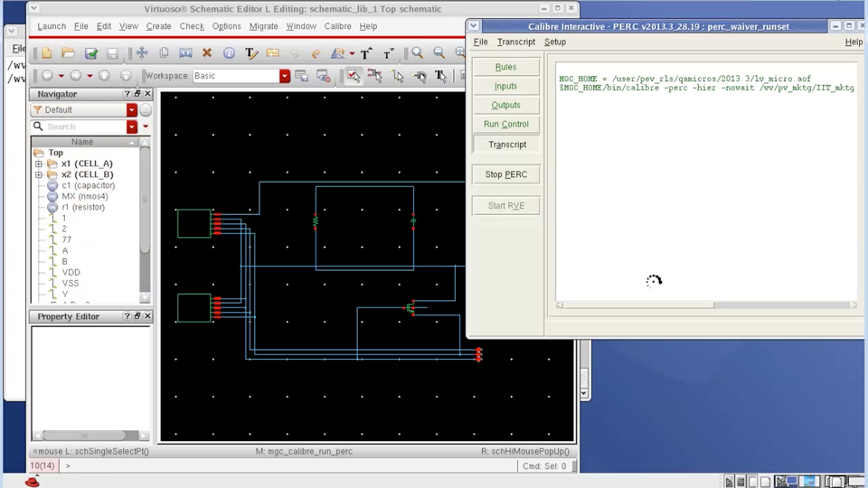Screen dimensions: 868x488
Task: Click the Forward navigation arrow icon
Action: click(x=76, y=76)
